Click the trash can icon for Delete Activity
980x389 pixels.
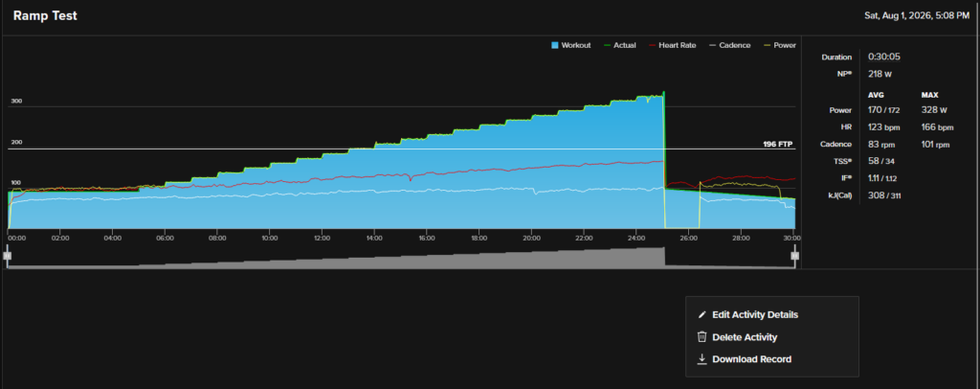coord(702,337)
